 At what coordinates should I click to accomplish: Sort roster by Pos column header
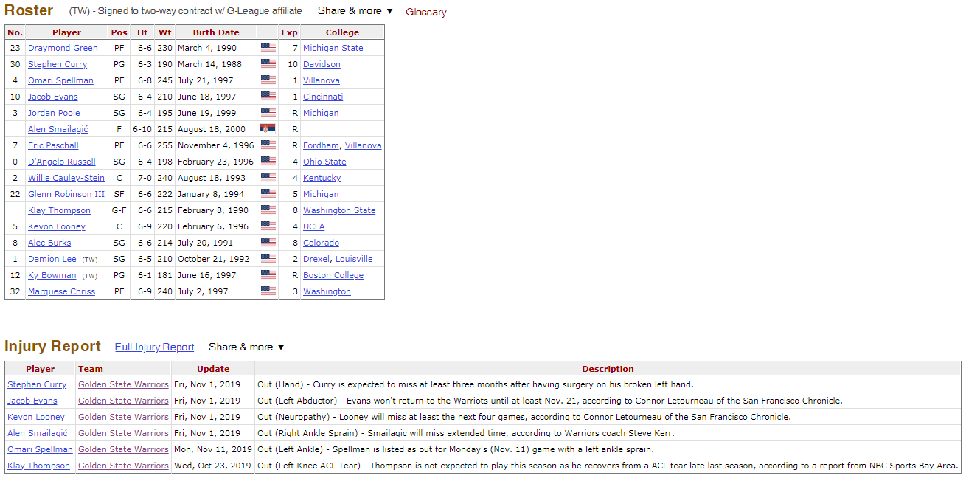coord(119,32)
